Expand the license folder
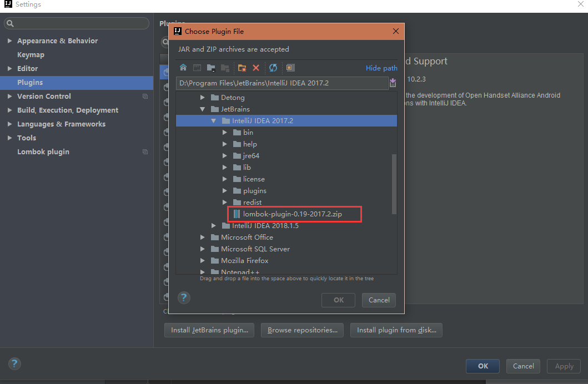This screenshot has height=384, width=588. [x=225, y=179]
